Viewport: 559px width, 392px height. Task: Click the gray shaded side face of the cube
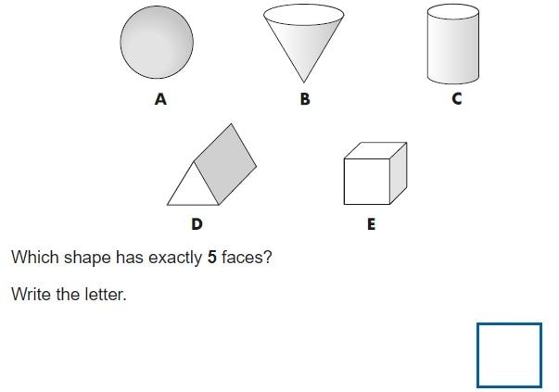[x=399, y=173]
